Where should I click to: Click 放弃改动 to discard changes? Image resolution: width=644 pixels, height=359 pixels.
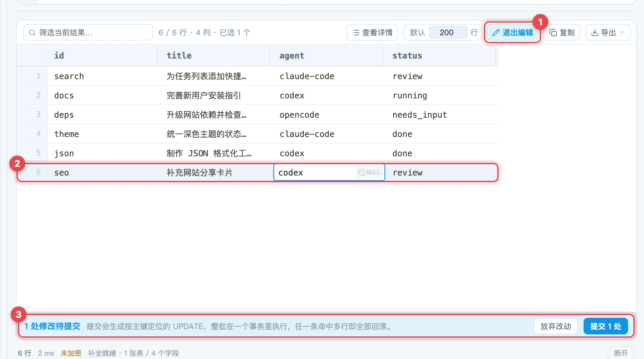pyautogui.click(x=556, y=326)
